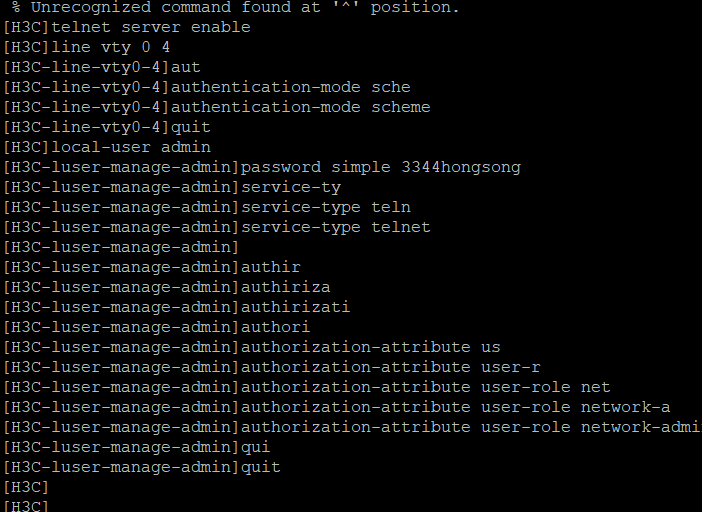Click the line ending in 'user-role network-a'
The image size is (702, 512).
tap(455, 407)
